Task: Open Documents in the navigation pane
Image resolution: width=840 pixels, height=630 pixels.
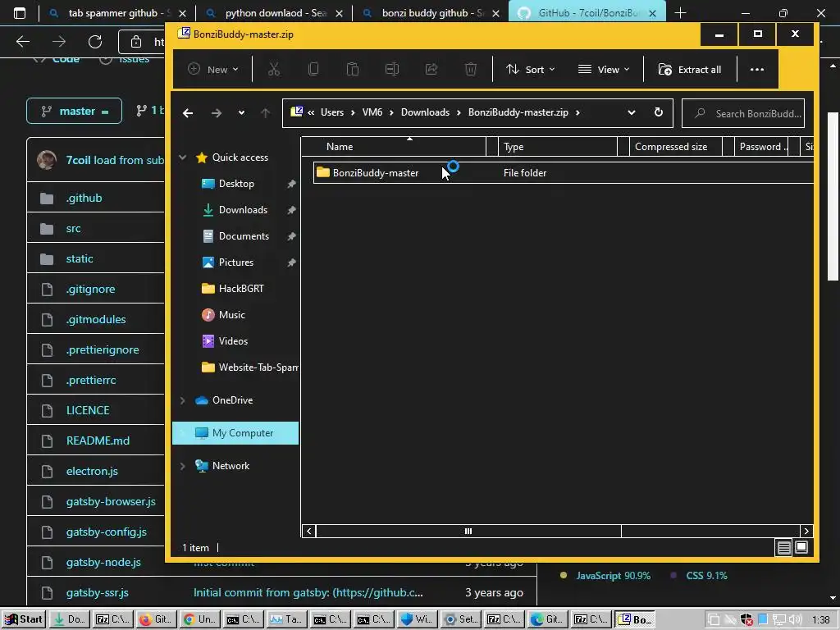Action: 244,236
